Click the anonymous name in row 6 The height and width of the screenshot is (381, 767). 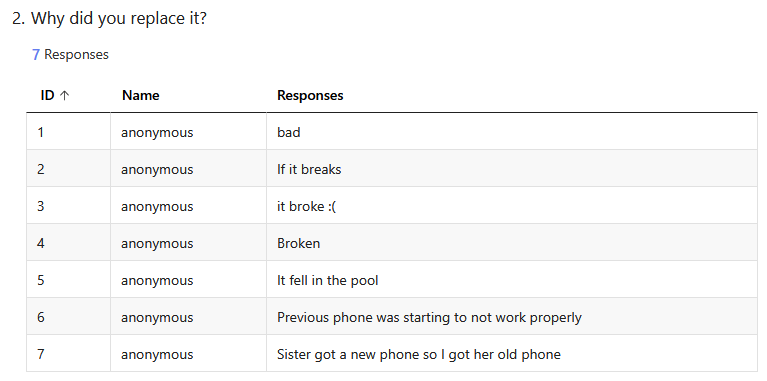tap(157, 318)
